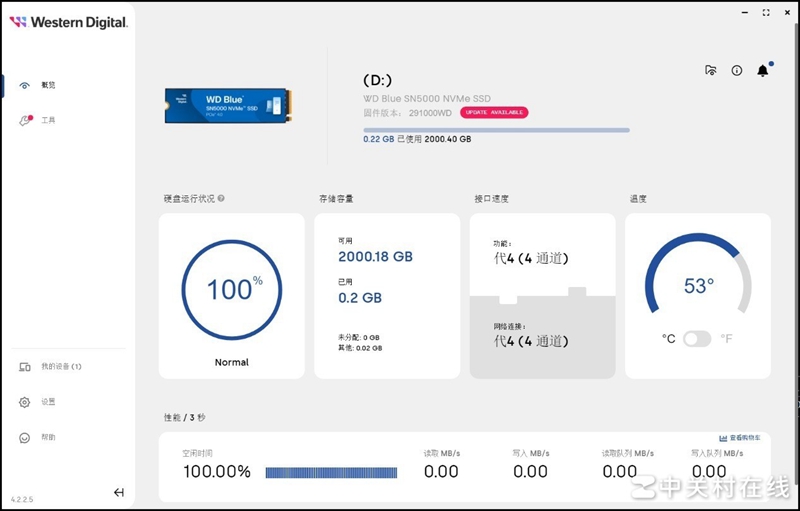Click the 写入 MB/s label
The width and height of the screenshot is (800, 511).
point(531,453)
